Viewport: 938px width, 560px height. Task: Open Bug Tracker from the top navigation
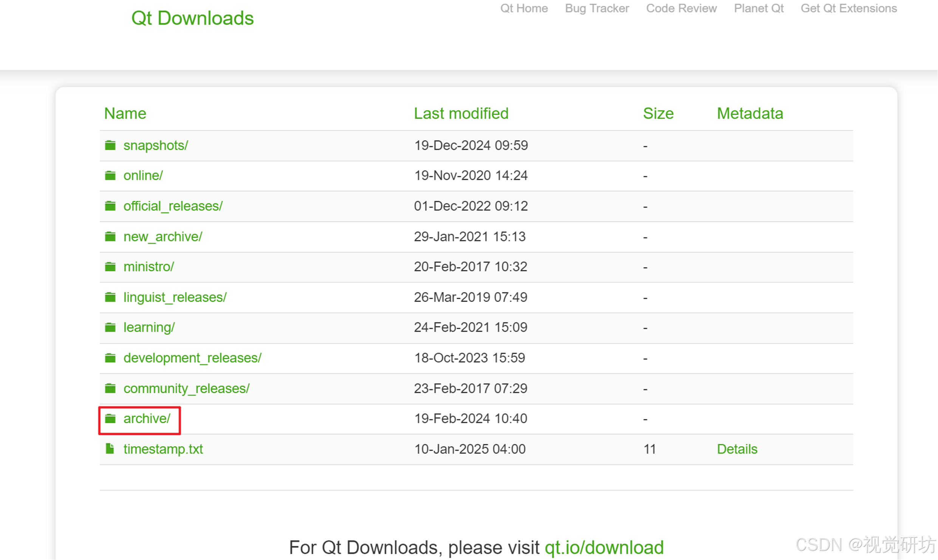597,8
